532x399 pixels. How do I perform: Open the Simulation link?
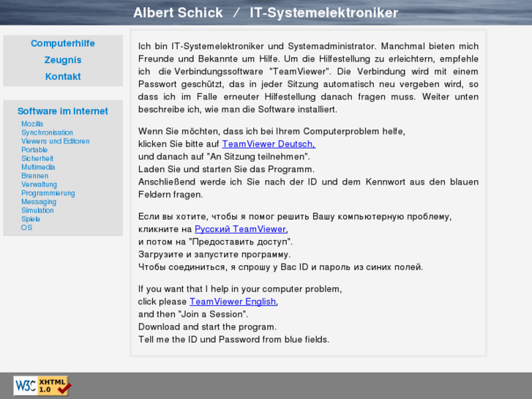point(37,211)
